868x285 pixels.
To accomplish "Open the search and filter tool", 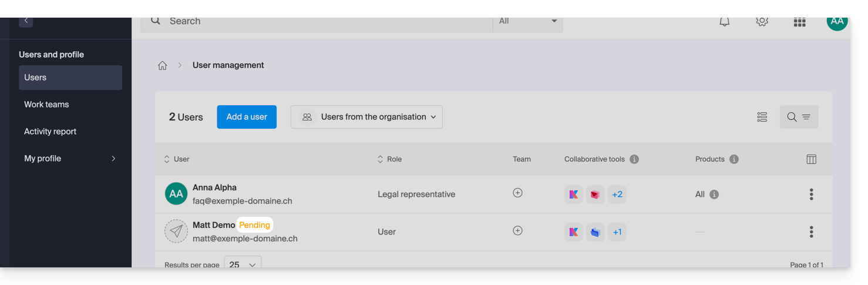I will pyautogui.click(x=798, y=117).
